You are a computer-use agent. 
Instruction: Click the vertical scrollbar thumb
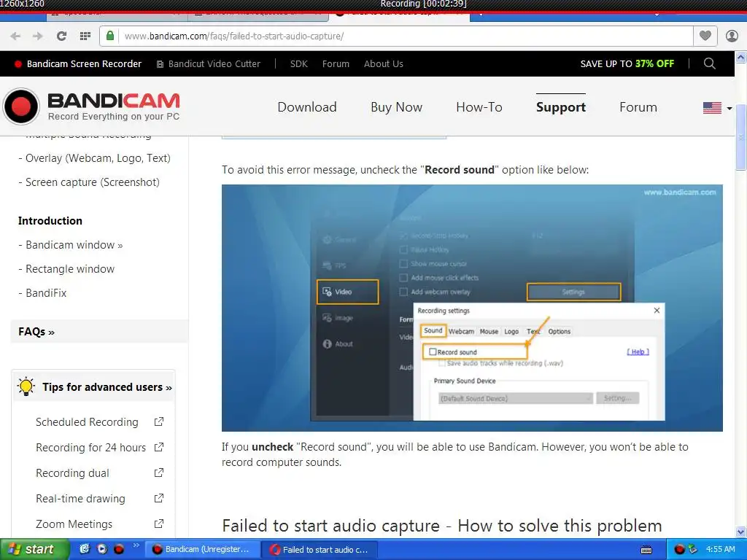click(x=741, y=137)
